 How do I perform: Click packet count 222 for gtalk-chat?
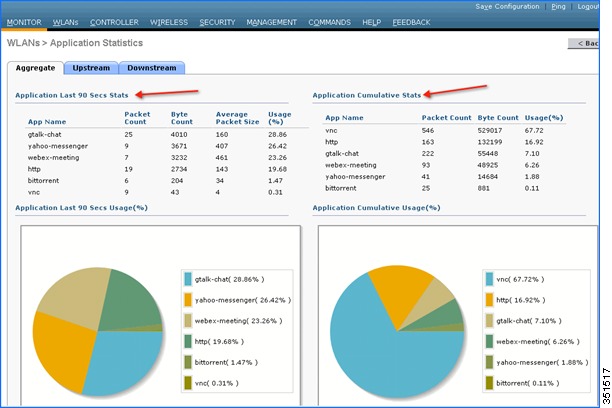[428, 153]
